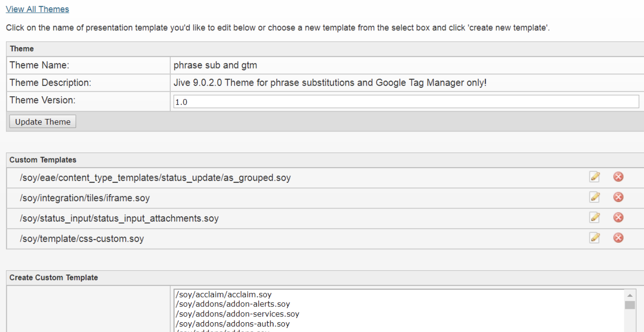This screenshot has height=332, width=644.
Task: Delete the as_grouped.soy template
Action: tap(618, 177)
